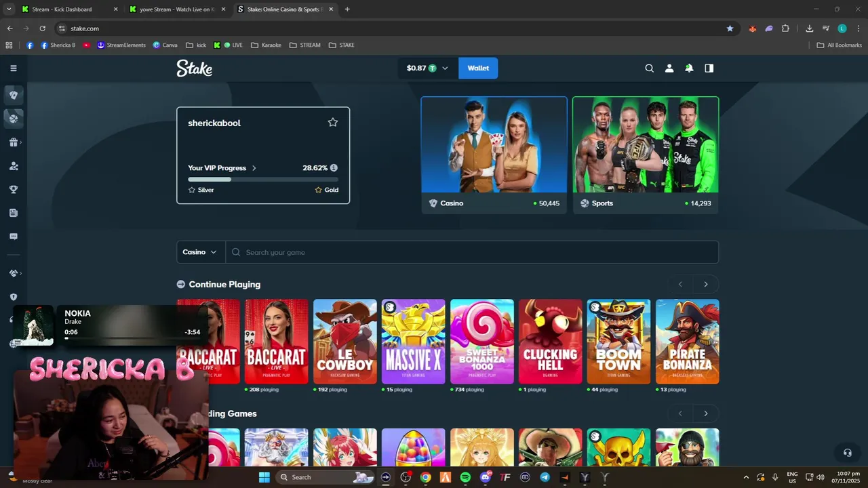The image size is (868, 488).
Task: Open browser downloads icon
Action: point(809,28)
